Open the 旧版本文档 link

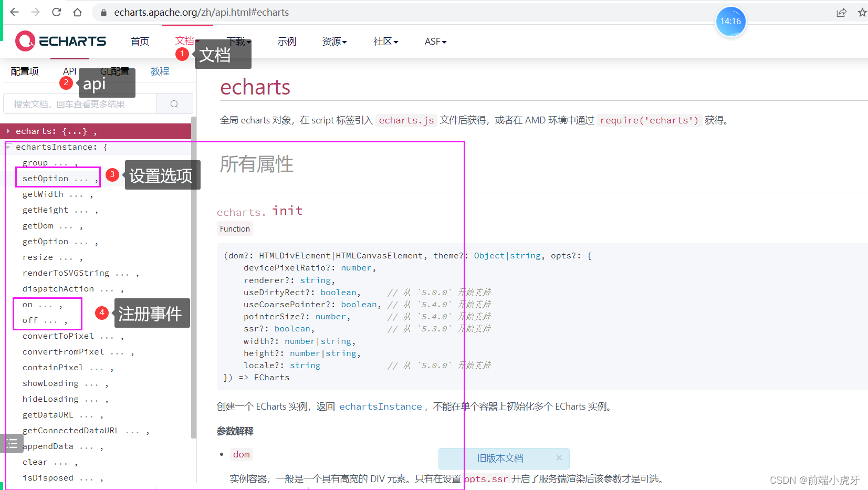[x=500, y=458]
